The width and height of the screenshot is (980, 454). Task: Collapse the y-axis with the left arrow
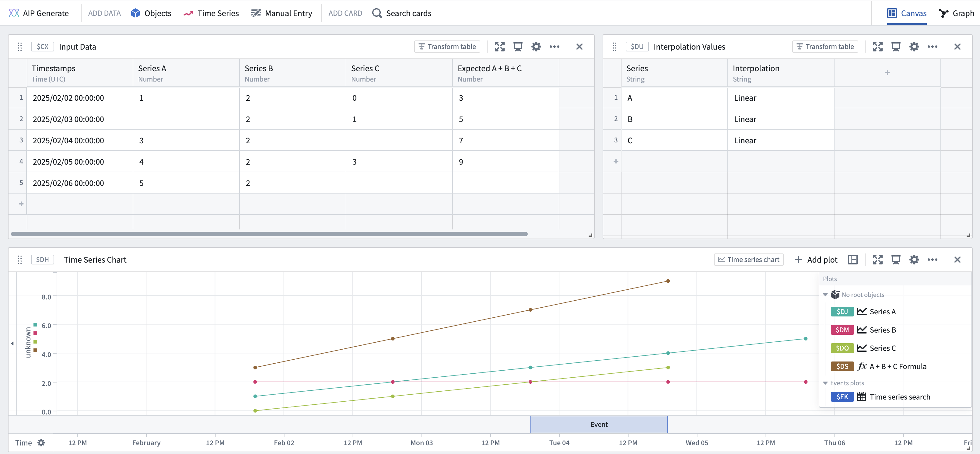[12, 343]
